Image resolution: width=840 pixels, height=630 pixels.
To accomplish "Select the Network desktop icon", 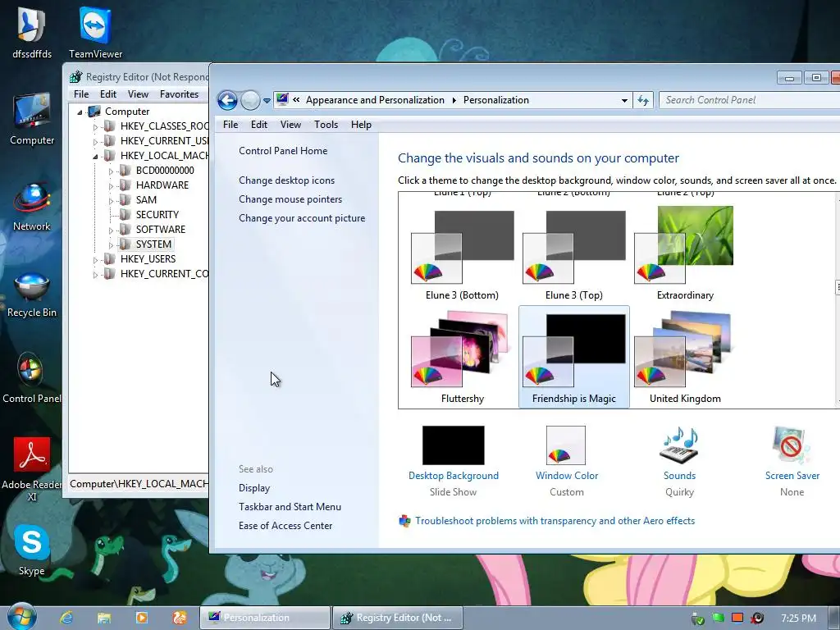I will [x=32, y=206].
